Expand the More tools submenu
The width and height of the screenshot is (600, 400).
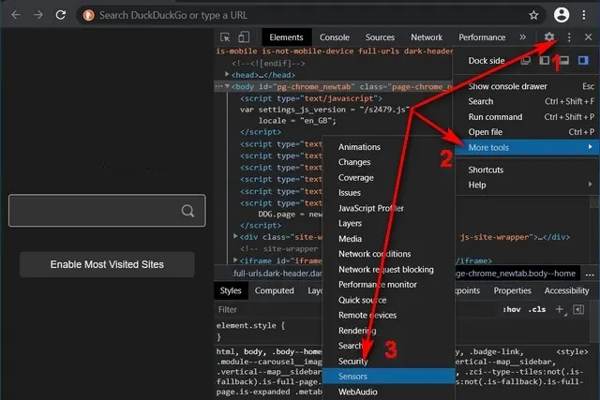pos(527,147)
